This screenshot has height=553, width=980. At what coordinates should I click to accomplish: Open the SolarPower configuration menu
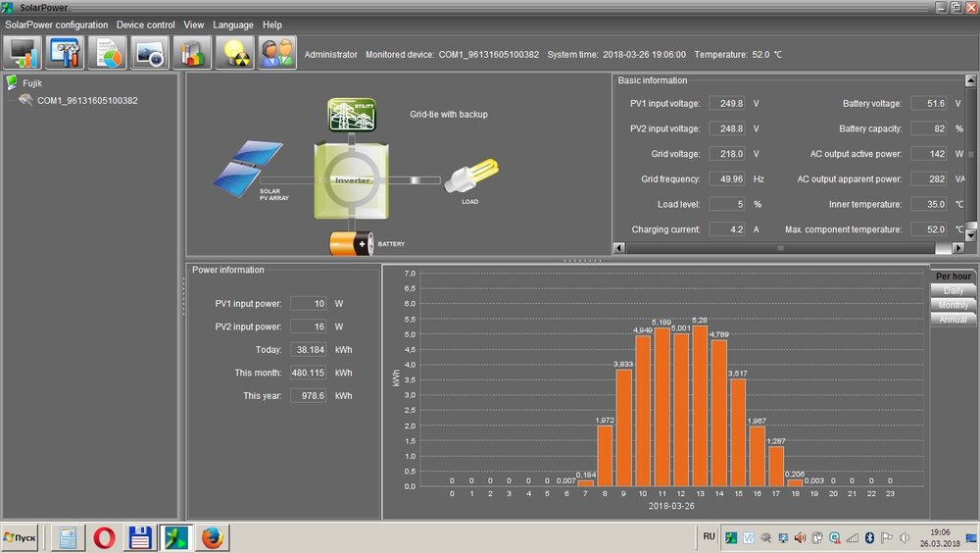click(x=57, y=25)
